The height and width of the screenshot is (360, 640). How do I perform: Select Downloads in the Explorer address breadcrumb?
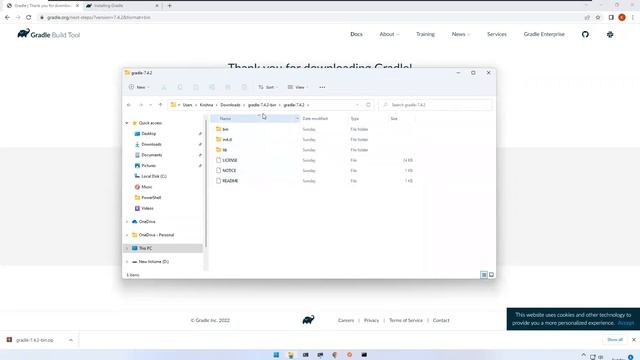[230, 105]
